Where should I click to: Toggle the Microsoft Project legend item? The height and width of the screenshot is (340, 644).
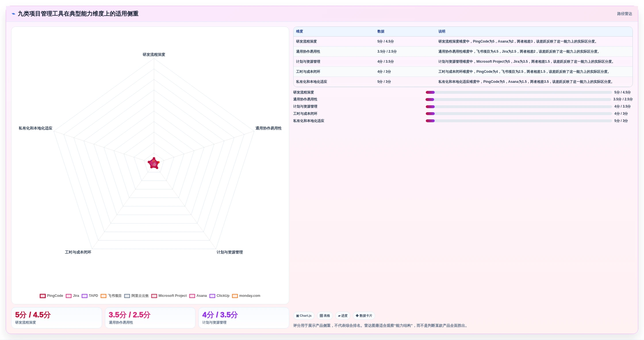tap(169, 296)
